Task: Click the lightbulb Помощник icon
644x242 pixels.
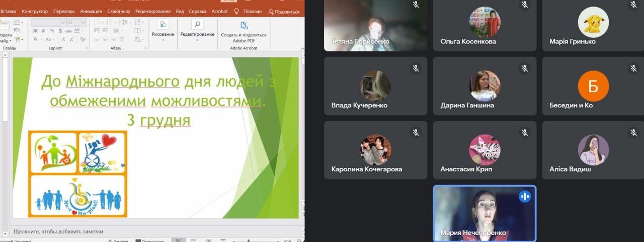Action: click(x=236, y=11)
